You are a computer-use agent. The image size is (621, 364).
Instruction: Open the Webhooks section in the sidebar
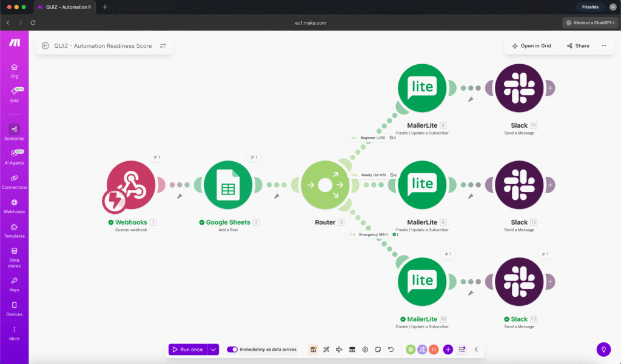(x=14, y=205)
